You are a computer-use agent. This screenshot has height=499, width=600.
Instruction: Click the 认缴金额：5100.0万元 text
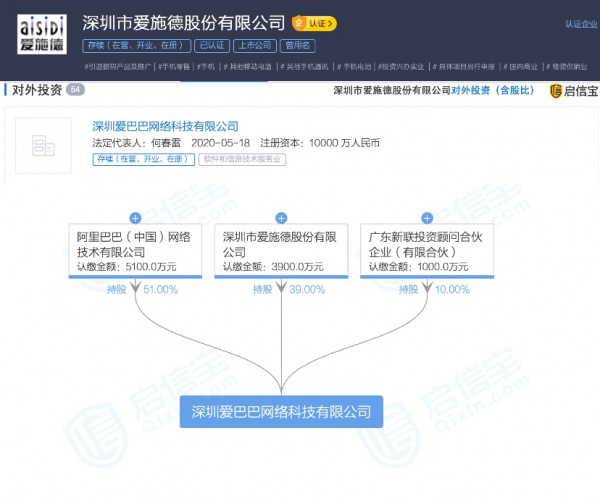127,267
